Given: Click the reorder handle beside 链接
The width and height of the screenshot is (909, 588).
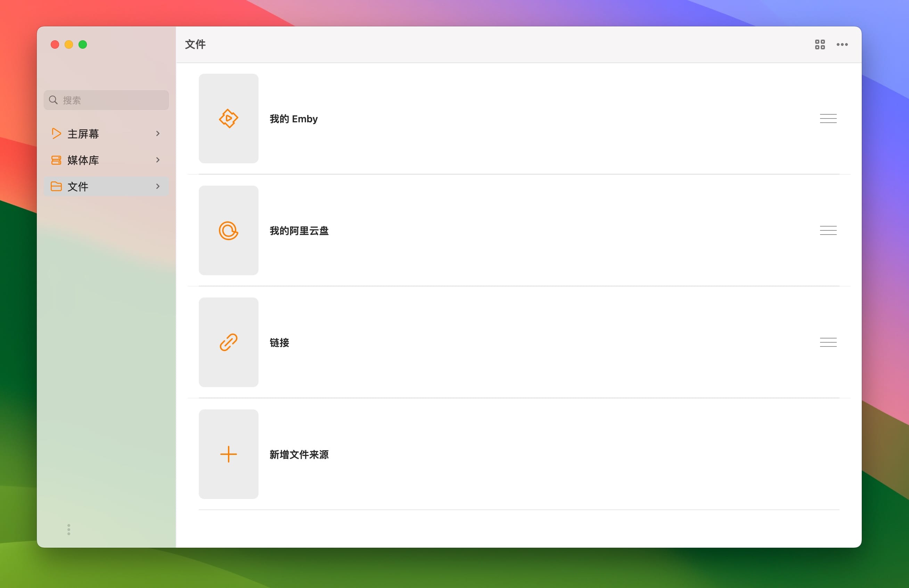Looking at the screenshot, I should tap(828, 343).
